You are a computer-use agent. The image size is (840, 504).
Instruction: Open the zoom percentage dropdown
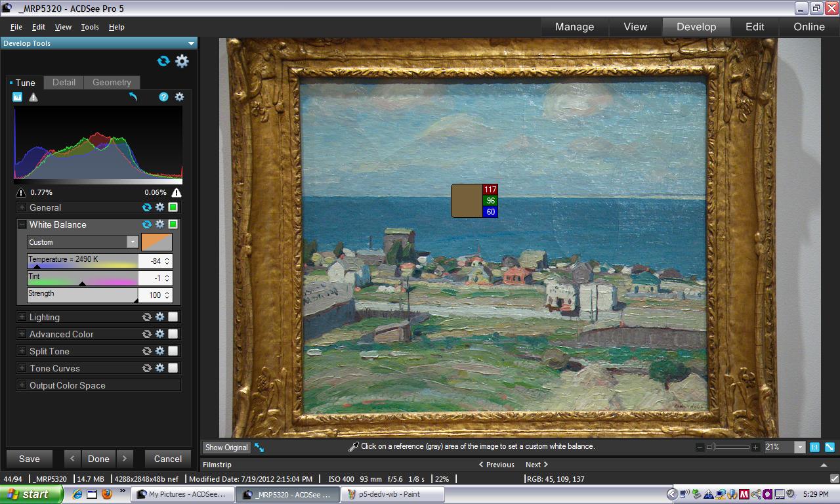coord(799,447)
